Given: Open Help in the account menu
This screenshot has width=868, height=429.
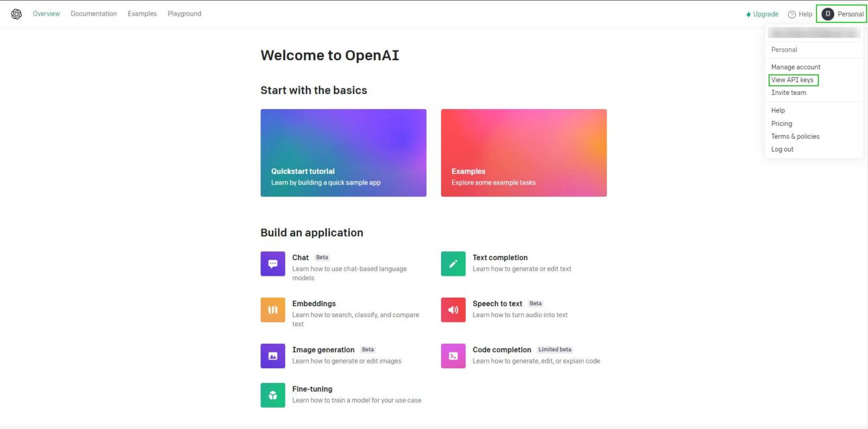Looking at the screenshot, I should (x=778, y=110).
